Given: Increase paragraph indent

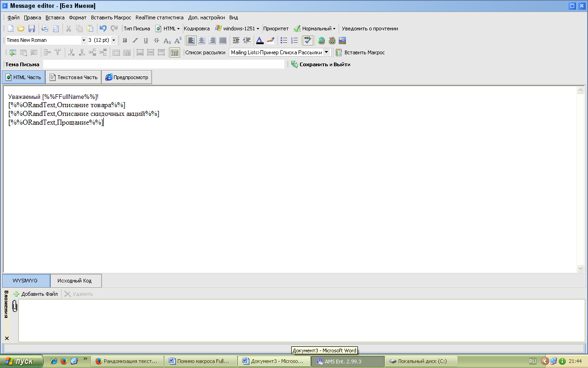Looking at the screenshot, I should pyautogui.click(x=236, y=40).
